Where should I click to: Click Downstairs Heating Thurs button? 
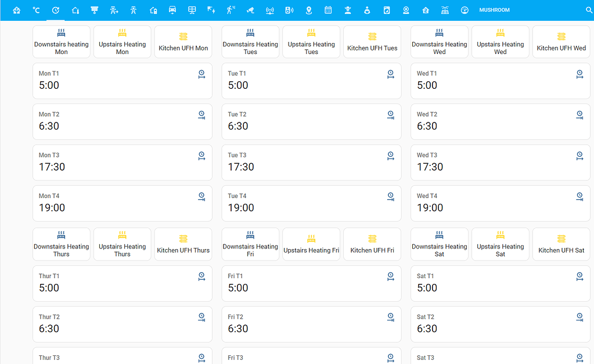(62, 244)
